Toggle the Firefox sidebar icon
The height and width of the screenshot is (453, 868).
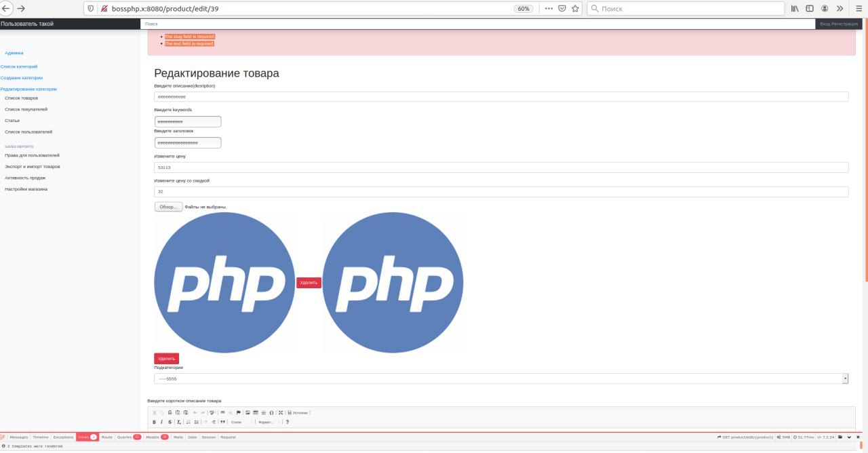point(809,9)
